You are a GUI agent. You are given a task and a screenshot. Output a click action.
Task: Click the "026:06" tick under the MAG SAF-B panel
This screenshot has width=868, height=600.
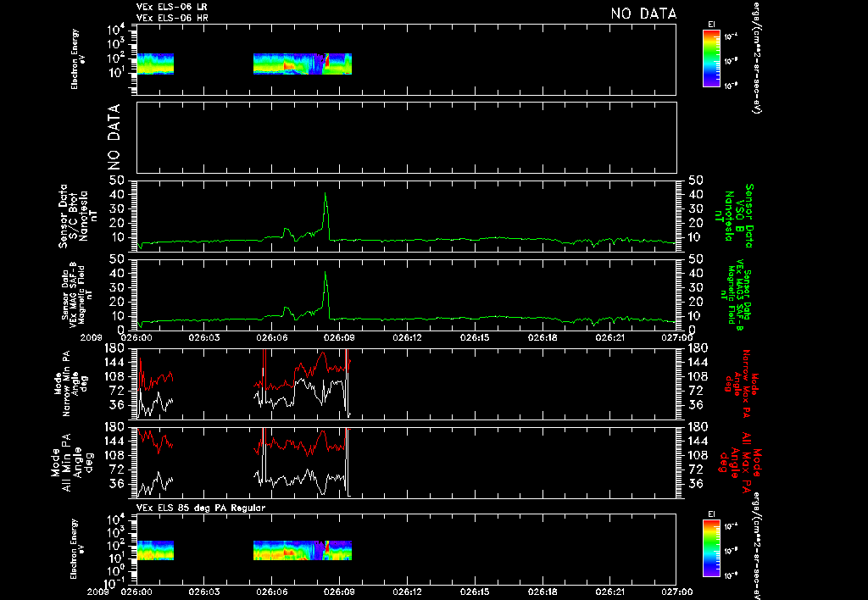click(272, 337)
